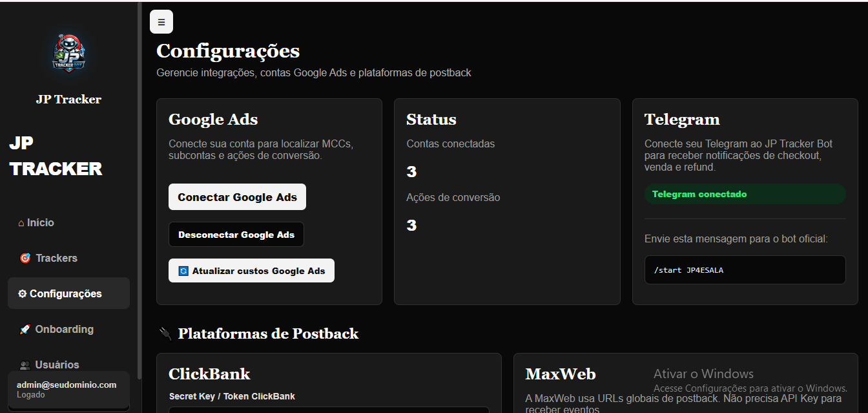Click the Plataformas de Postback heading
868x413 pixels.
pyautogui.click(x=268, y=334)
